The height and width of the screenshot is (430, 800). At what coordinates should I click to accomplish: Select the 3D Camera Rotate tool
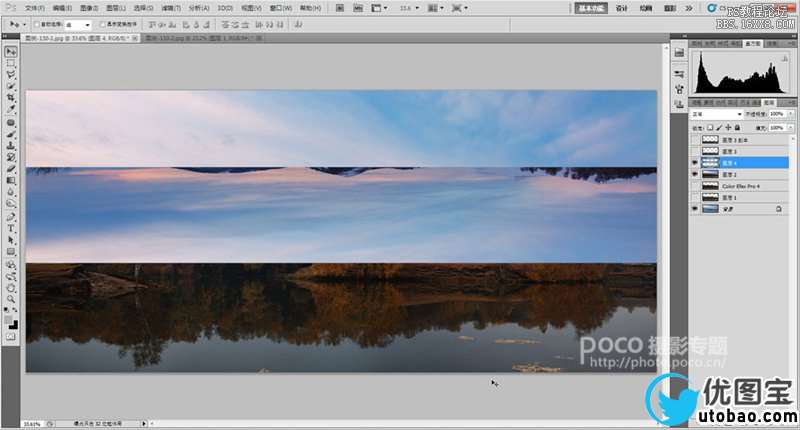(11, 277)
